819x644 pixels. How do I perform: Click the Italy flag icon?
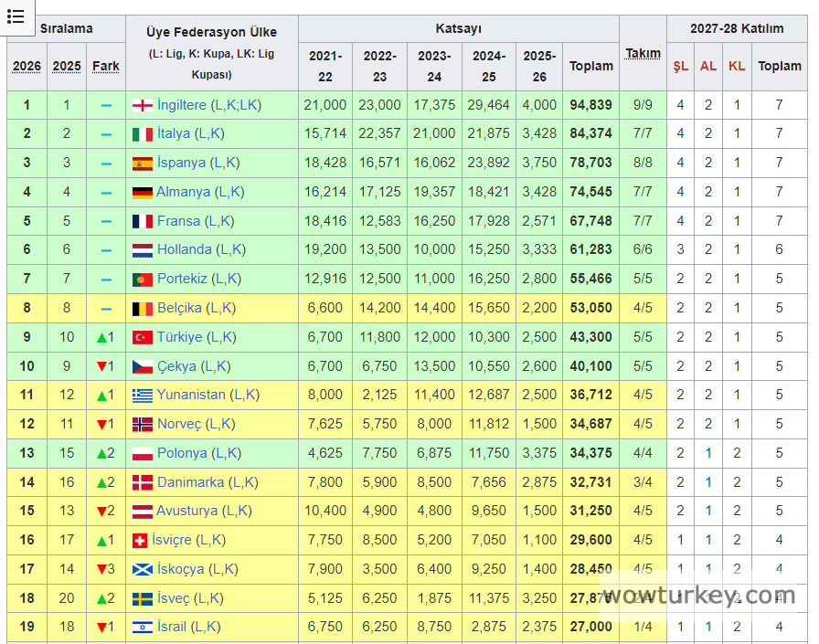[x=142, y=134]
